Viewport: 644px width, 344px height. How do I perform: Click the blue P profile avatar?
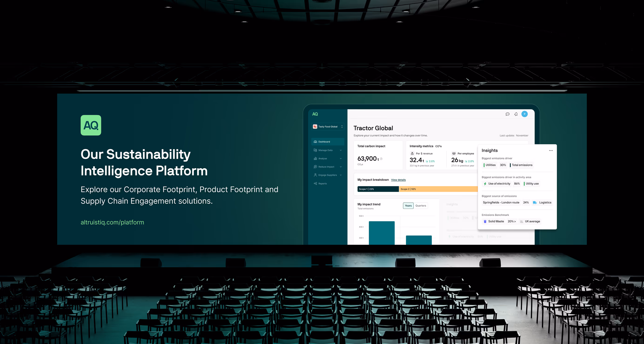point(524,114)
